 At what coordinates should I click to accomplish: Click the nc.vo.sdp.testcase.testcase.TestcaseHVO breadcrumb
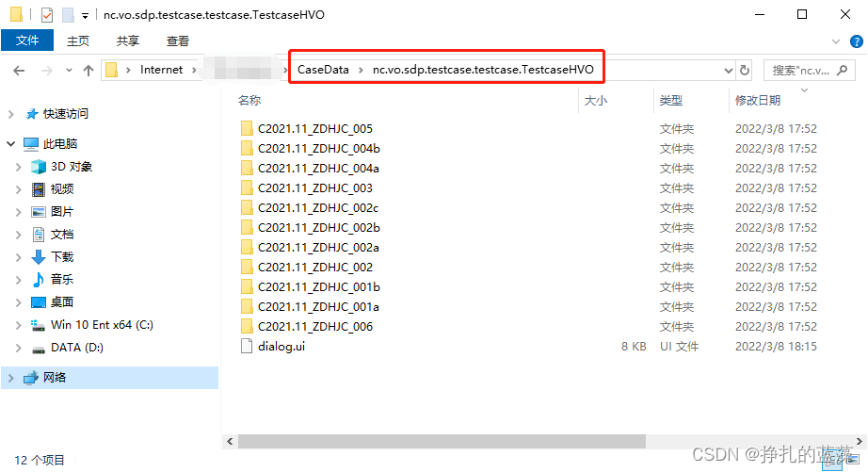coord(483,70)
